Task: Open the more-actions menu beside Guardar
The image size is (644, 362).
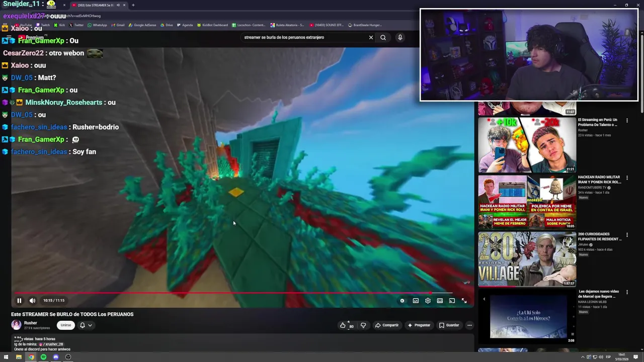Action: point(469,325)
